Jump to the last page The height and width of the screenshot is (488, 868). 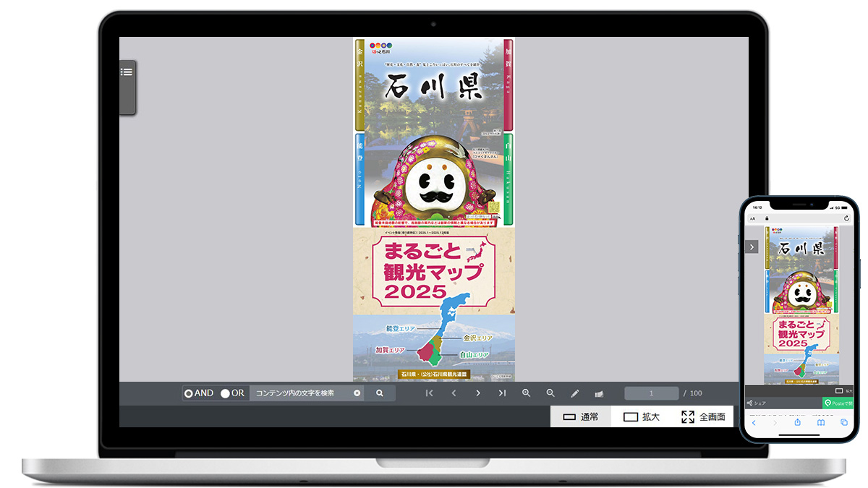point(502,393)
